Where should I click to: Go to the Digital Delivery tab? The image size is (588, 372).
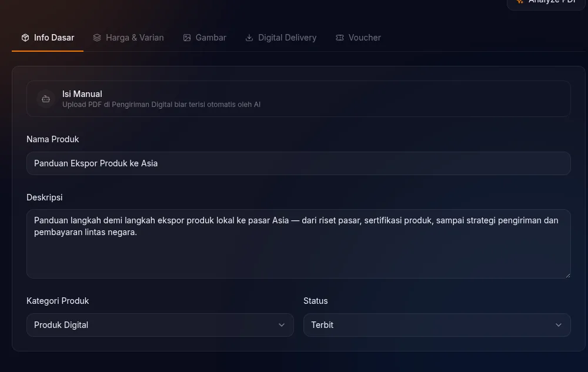(280, 38)
